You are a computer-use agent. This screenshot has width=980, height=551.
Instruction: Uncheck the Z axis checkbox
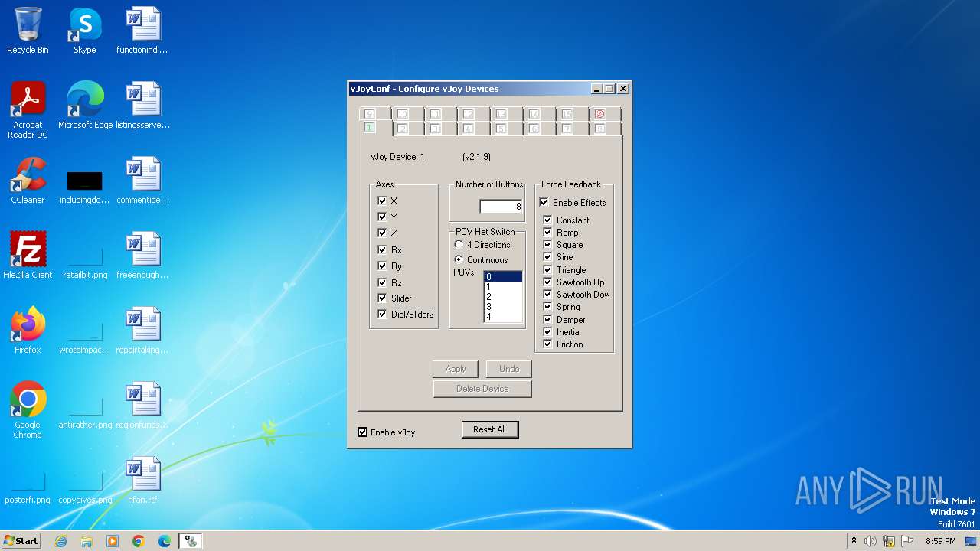(382, 233)
